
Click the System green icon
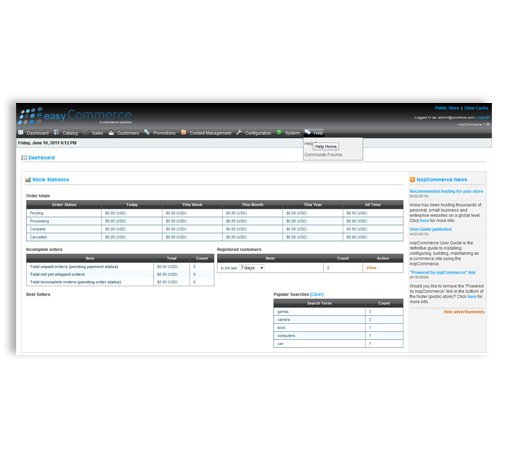[279, 132]
